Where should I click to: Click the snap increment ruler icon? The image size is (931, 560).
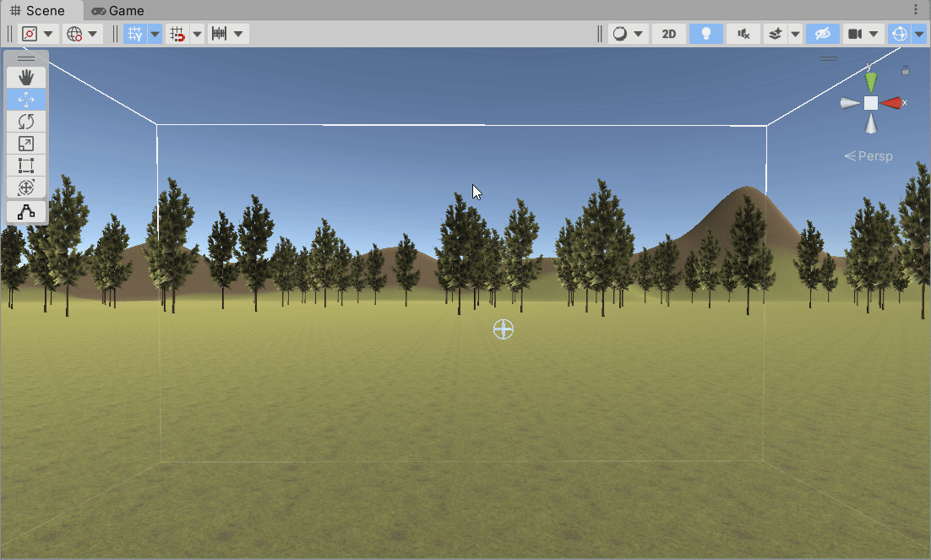219,34
